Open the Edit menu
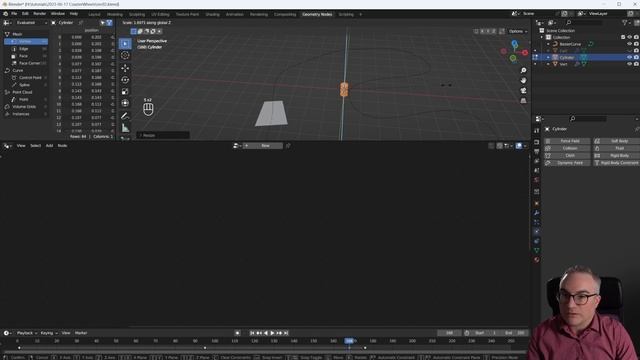This screenshot has width=640, height=360. pos(25,13)
